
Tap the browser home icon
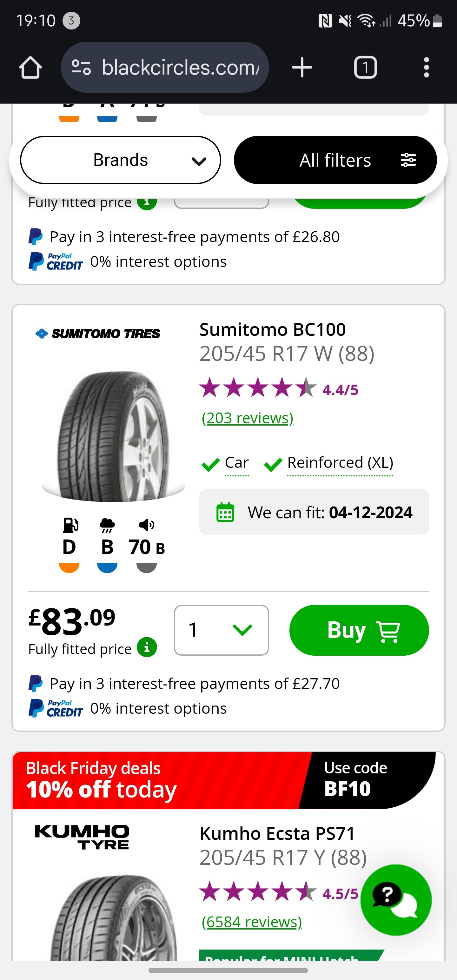[x=30, y=68]
